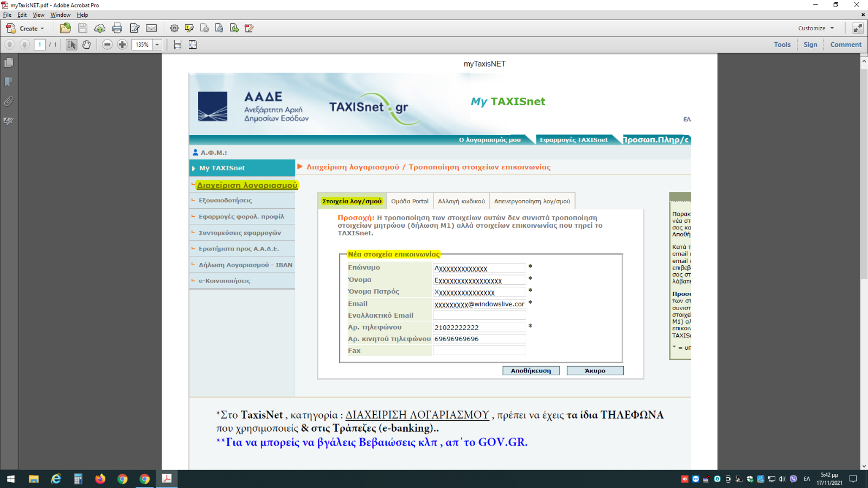868x488 pixels.
Task: Open the Page Thumbnails side panel
Action: point(9,63)
